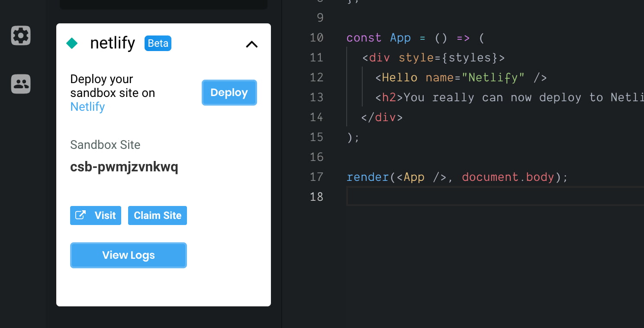The width and height of the screenshot is (644, 328).
Task: Visit the deployed sandbox site
Action: (96, 215)
